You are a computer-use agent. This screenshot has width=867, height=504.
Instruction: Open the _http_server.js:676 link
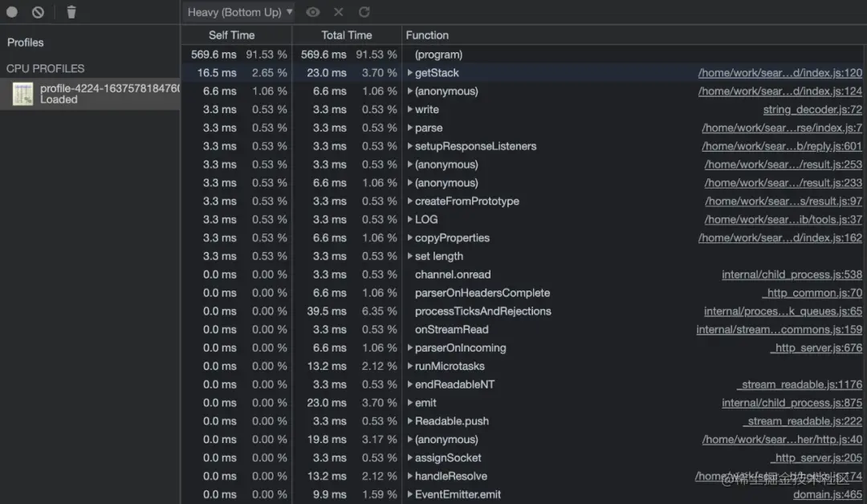click(816, 348)
